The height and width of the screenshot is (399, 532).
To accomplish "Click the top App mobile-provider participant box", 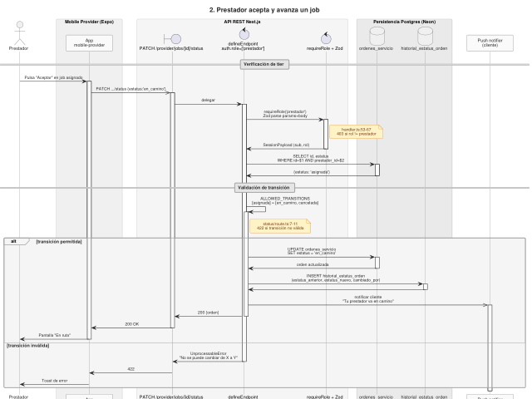I will click(x=89, y=43).
